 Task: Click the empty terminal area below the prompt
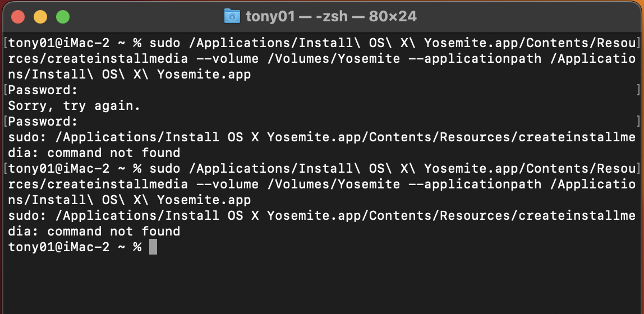tap(322, 283)
